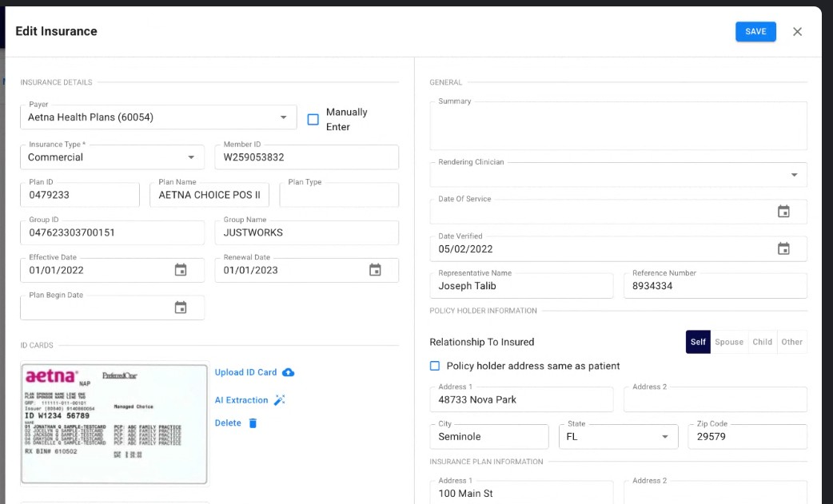Open the Plan Begin Date calendar picker
The width and height of the screenshot is (833, 504).
[181, 308]
